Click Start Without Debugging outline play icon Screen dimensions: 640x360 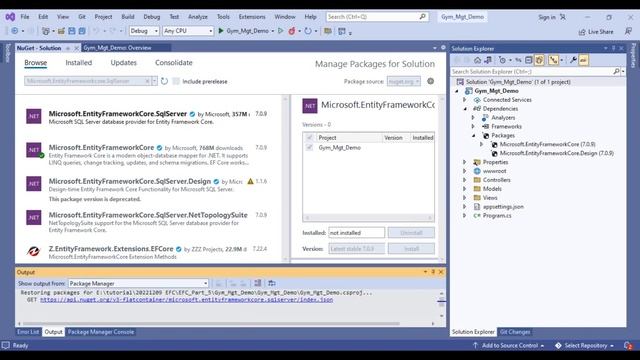coord(280,31)
